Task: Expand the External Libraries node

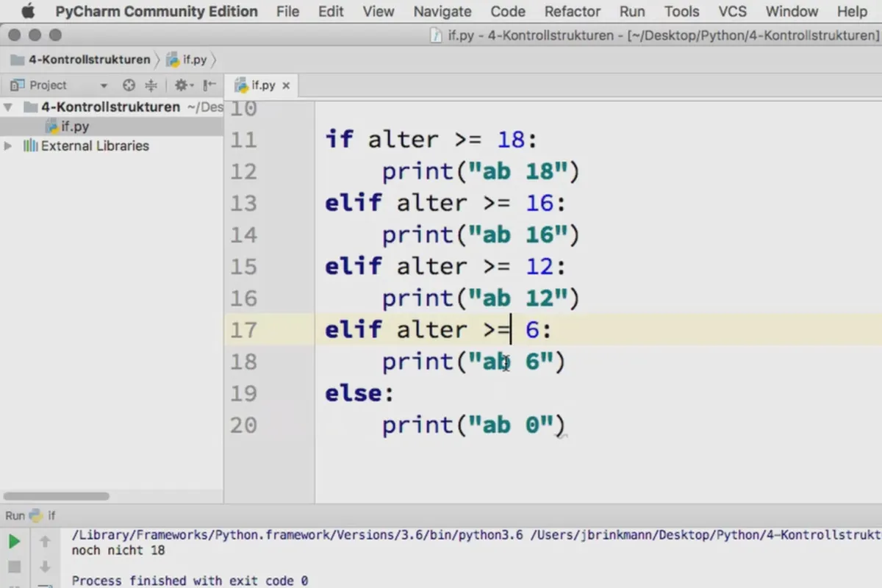Action: (9, 146)
